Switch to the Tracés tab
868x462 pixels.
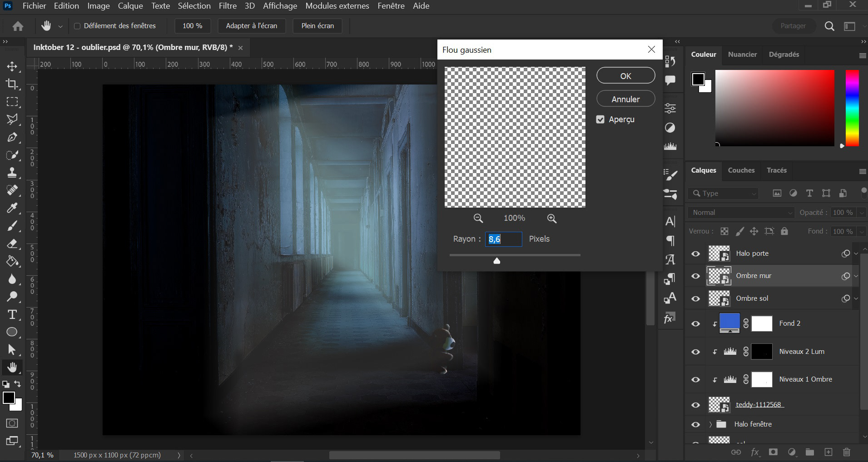click(x=777, y=170)
